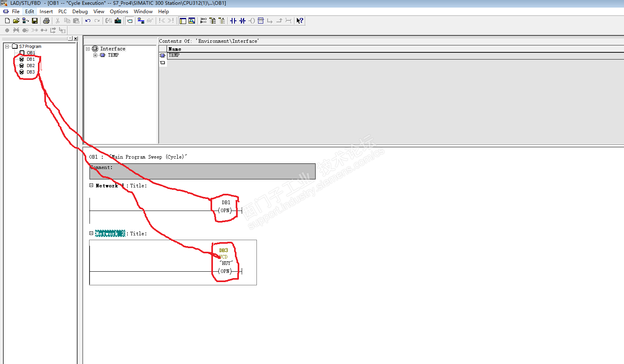Click the Copy toolbar icon

point(67,21)
